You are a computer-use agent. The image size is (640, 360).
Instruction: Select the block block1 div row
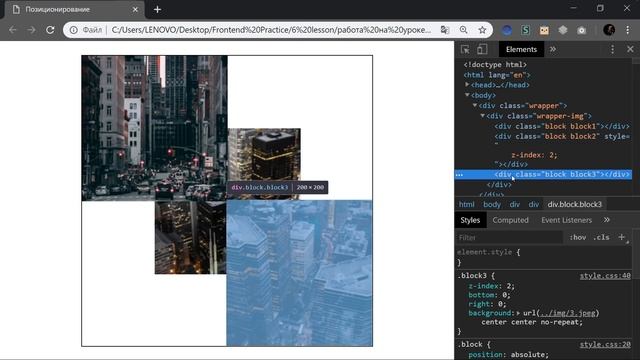coord(562,126)
